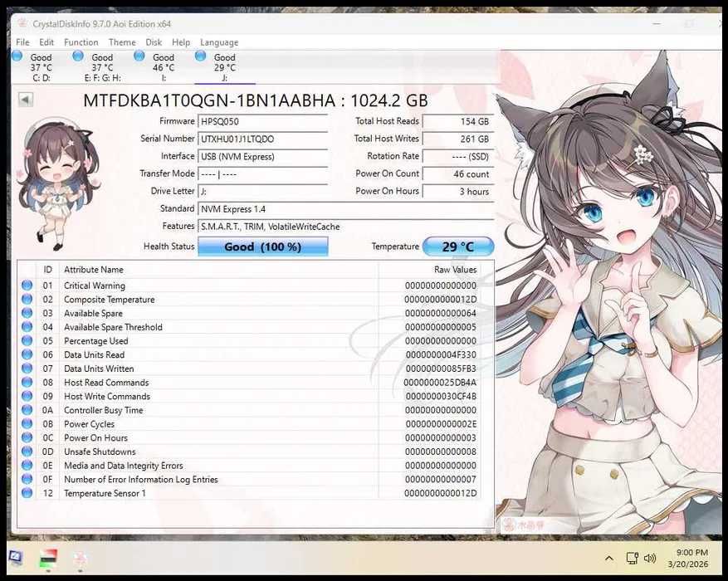Click the Total Host Reads value 154 GB

pyautogui.click(x=458, y=121)
